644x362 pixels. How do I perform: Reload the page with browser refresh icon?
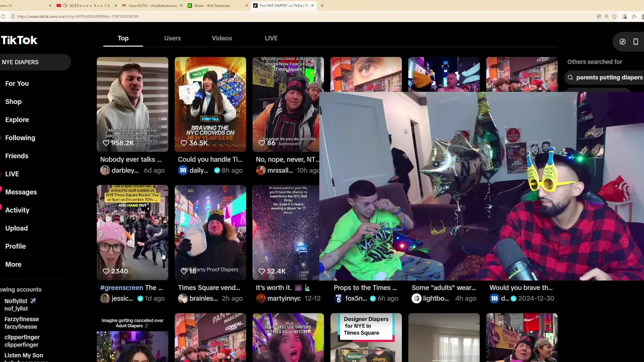tap(3, 16)
